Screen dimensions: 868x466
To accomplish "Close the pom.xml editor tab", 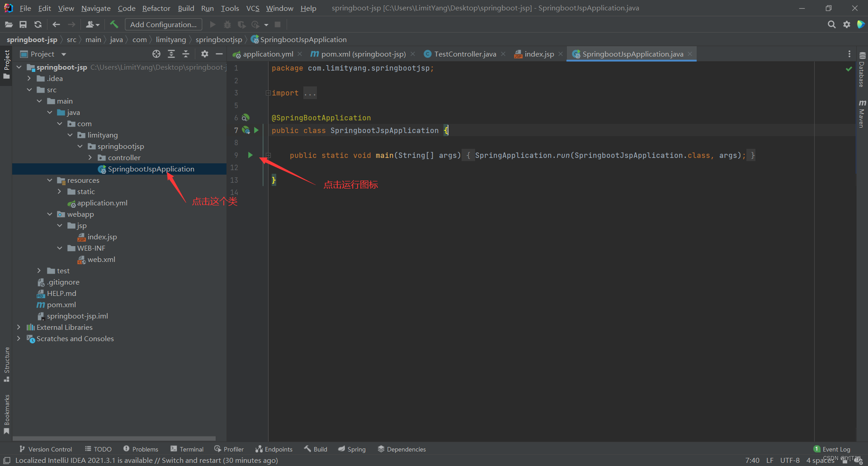I will 413,54.
